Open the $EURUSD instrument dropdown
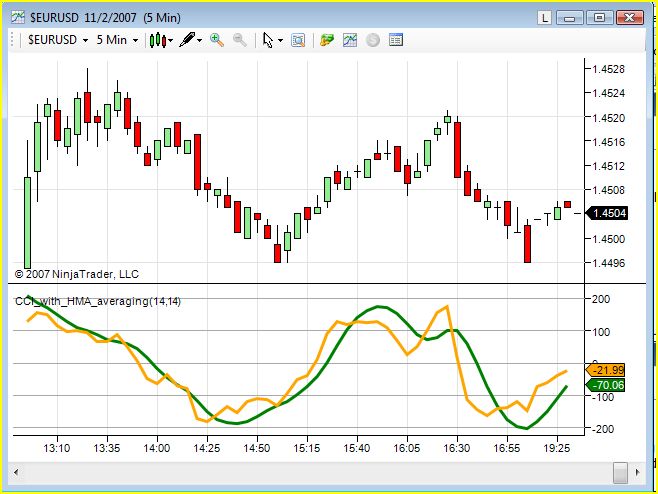Image resolution: width=658 pixels, height=494 pixels. [x=58, y=40]
